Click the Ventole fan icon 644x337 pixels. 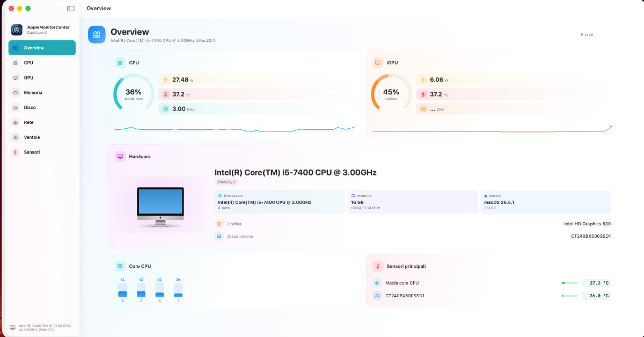coord(16,137)
